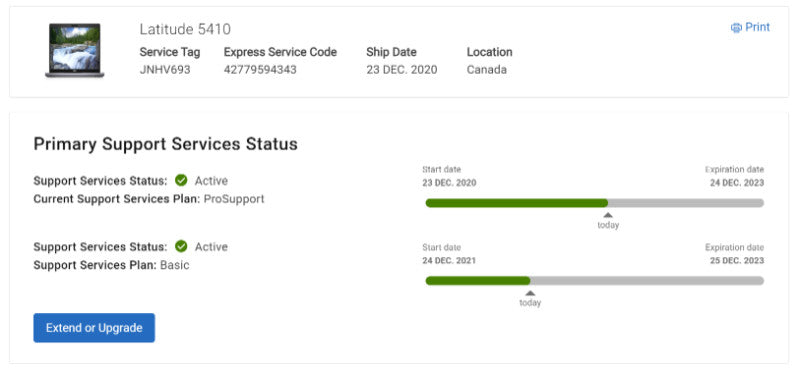Viewport: 800px width, 371px height.
Task: Click the Print link
Action: tap(750, 28)
